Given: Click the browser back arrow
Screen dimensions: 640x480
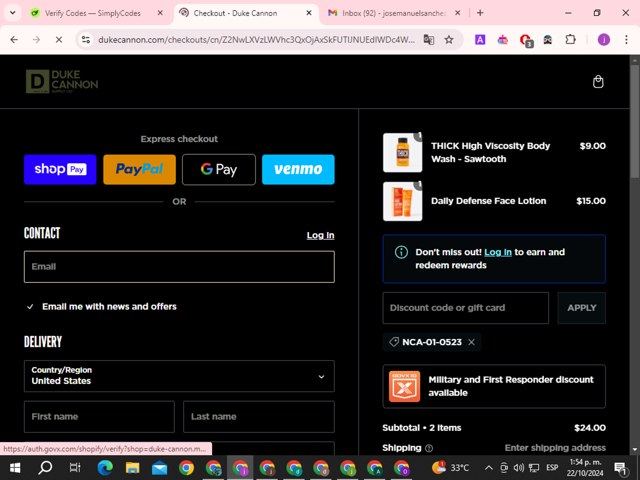Looking at the screenshot, I should pyautogui.click(x=14, y=40).
